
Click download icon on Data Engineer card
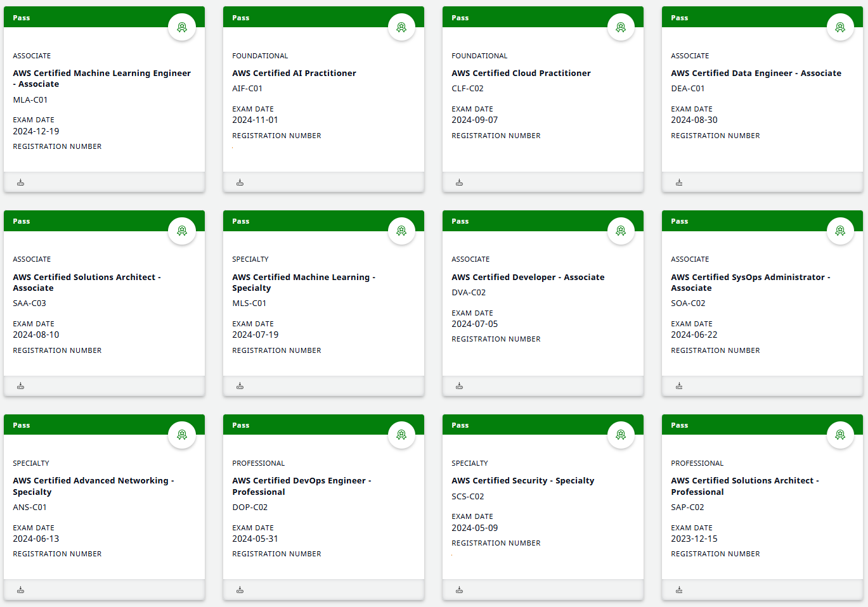pos(679,182)
